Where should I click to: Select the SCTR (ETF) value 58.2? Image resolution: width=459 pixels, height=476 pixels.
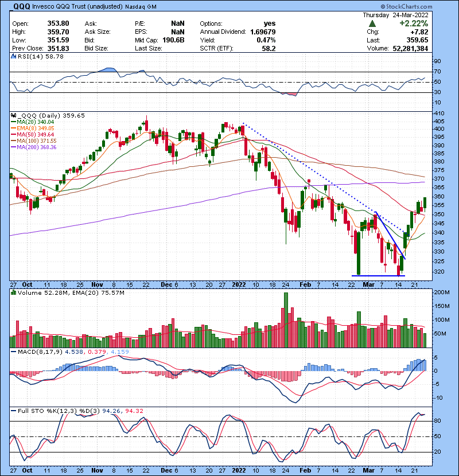point(269,49)
